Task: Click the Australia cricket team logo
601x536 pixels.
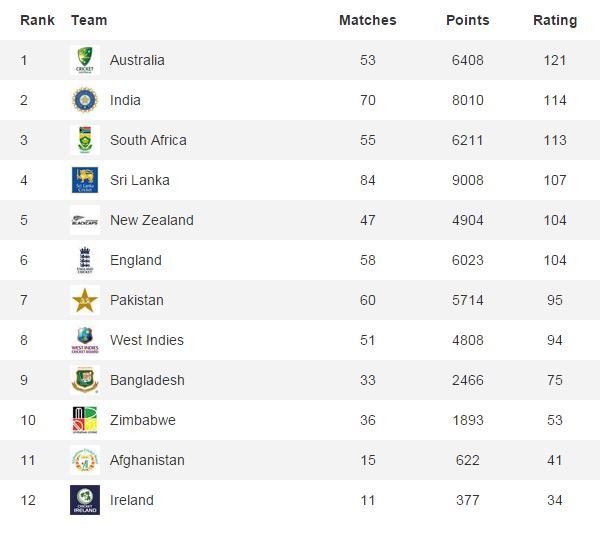Action: click(85, 60)
